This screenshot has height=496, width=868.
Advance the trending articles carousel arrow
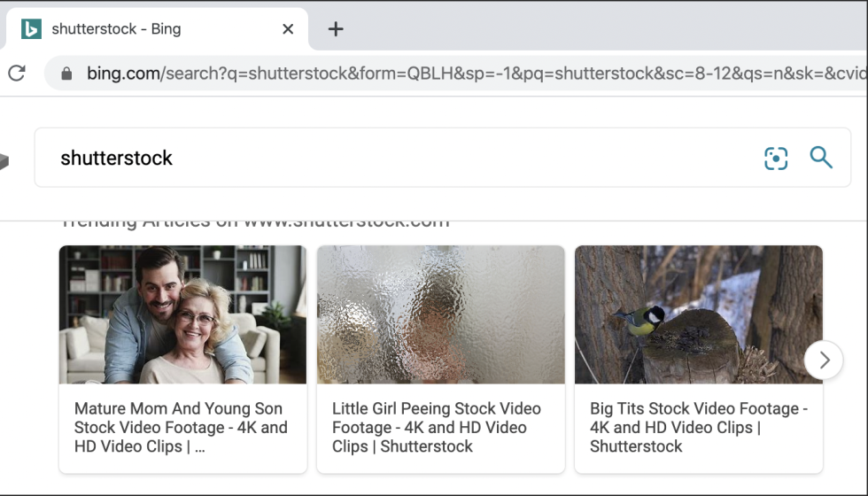[824, 360]
